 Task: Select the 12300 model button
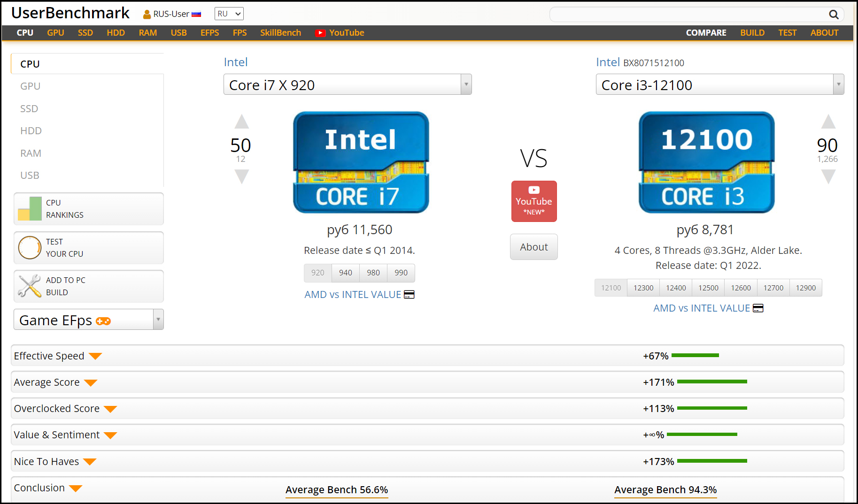click(x=643, y=288)
